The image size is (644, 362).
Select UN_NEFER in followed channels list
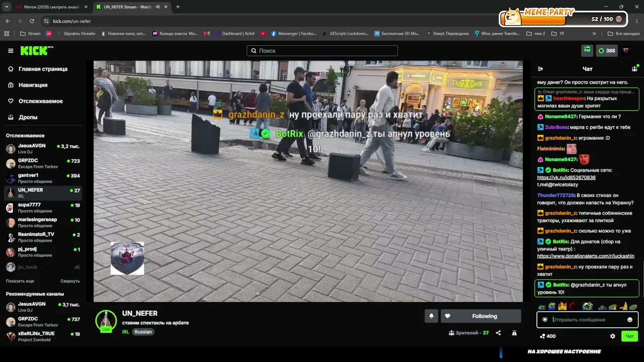coord(43,193)
